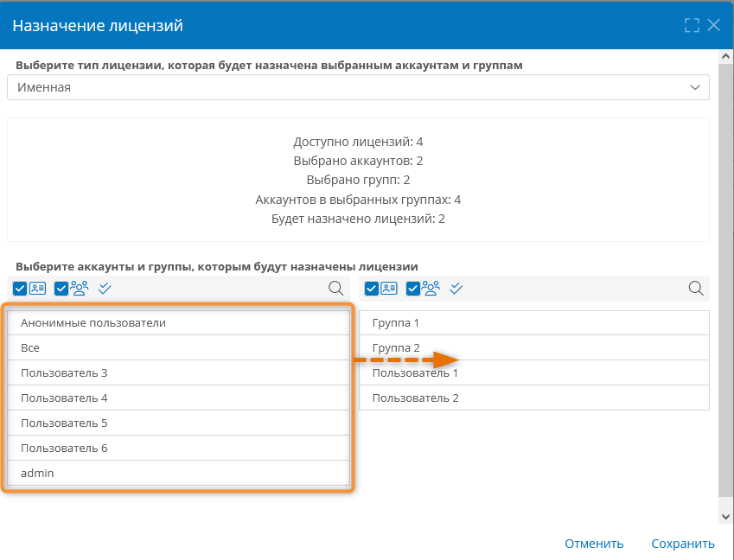Expand dialog to fullscreen with the bracket icon

coord(692,25)
